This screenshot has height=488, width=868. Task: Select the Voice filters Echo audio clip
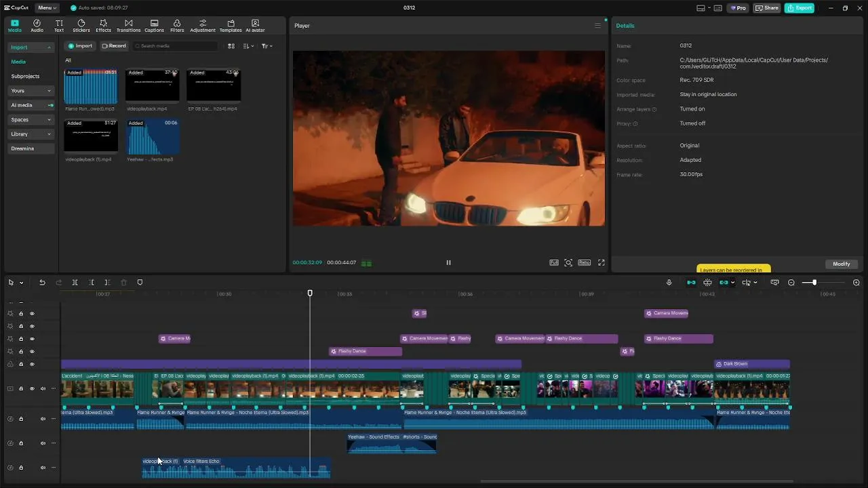pyautogui.click(x=237, y=468)
